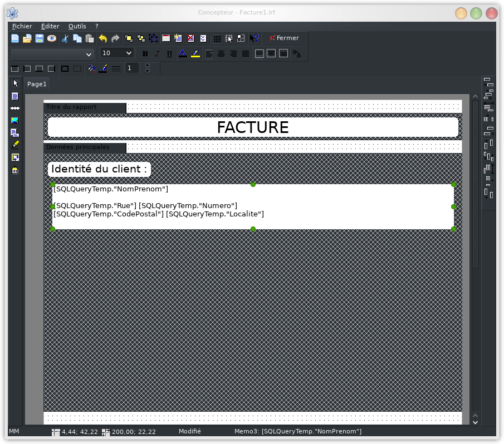The width and height of the screenshot is (504, 444).
Task: Toggle the show grid button
Action: (217, 38)
